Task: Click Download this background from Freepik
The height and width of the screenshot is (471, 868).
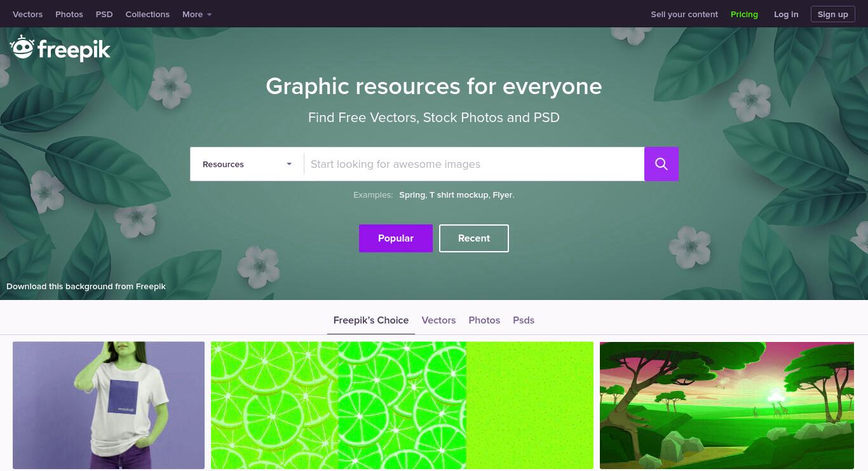Action: (x=86, y=287)
